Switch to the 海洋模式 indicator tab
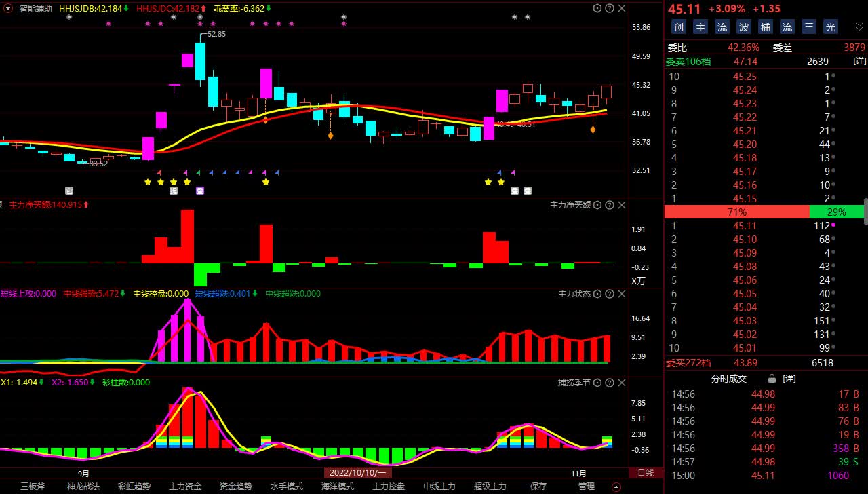The width and height of the screenshot is (868, 494). point(338,487)
